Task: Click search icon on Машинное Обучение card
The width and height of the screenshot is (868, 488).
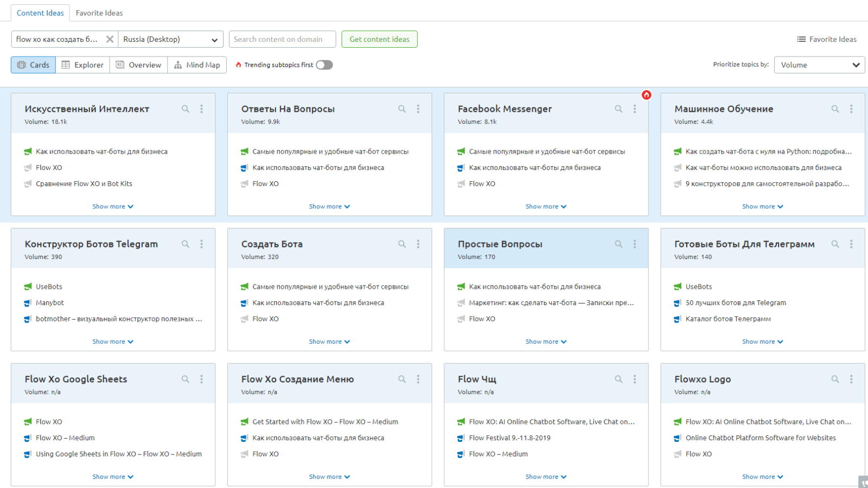Action: click(x=835, y=109)
